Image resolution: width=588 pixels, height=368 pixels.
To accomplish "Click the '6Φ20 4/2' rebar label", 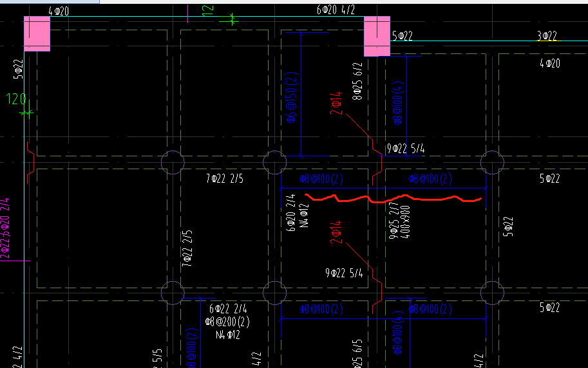I will tap(336, 10).
